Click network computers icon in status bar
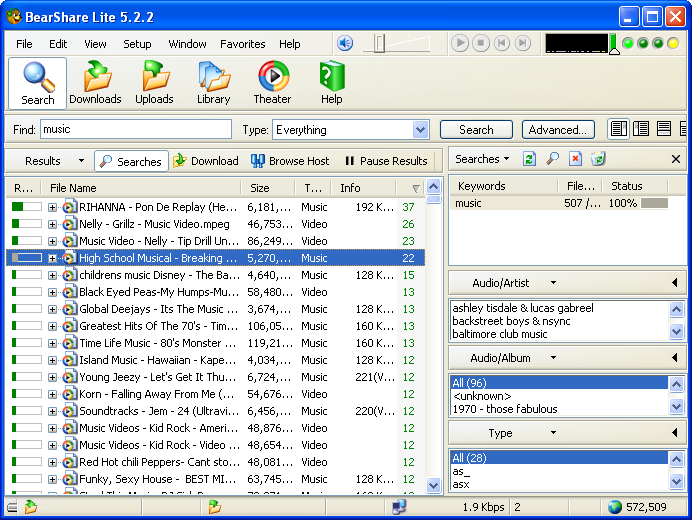The image size is (692, 520). click(399, 507)
